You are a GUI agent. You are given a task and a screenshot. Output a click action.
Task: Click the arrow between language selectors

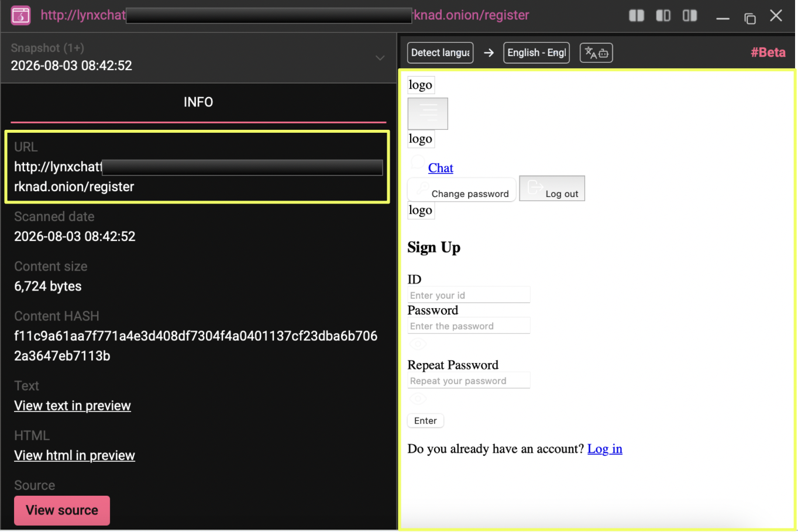point(489,53)
